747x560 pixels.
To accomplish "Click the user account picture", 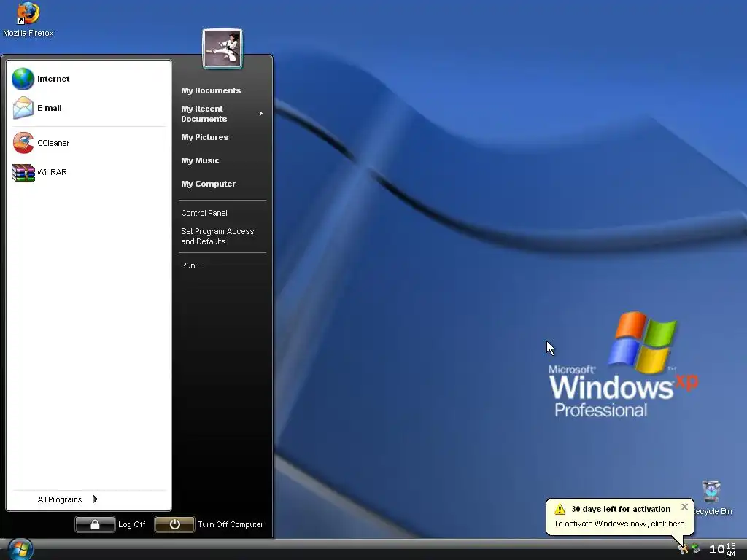I will pyautogui.click(x=222, y=49).
